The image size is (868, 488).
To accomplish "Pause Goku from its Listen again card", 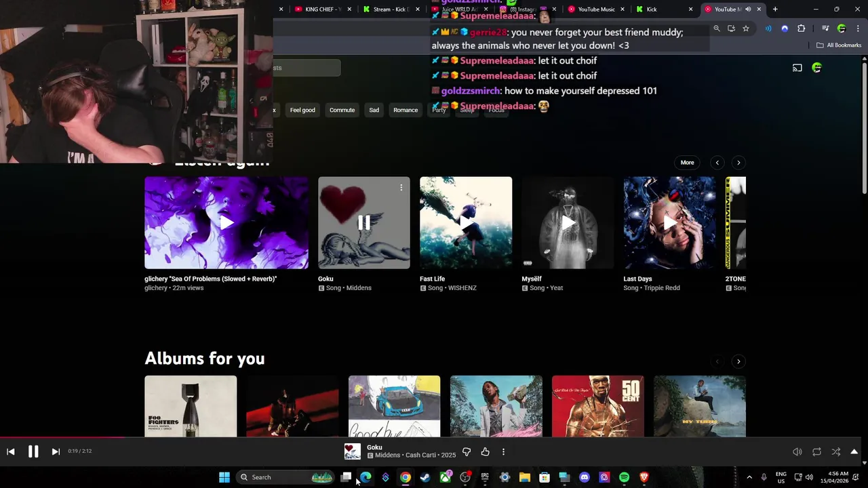I will 363,222.
